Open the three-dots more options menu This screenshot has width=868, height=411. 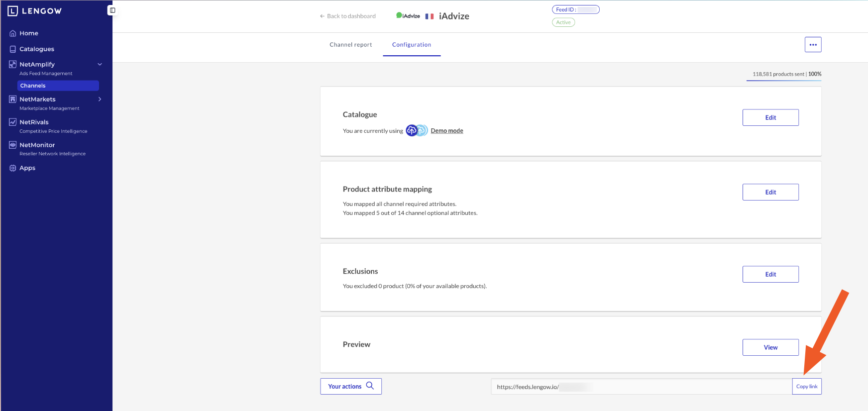813,45
